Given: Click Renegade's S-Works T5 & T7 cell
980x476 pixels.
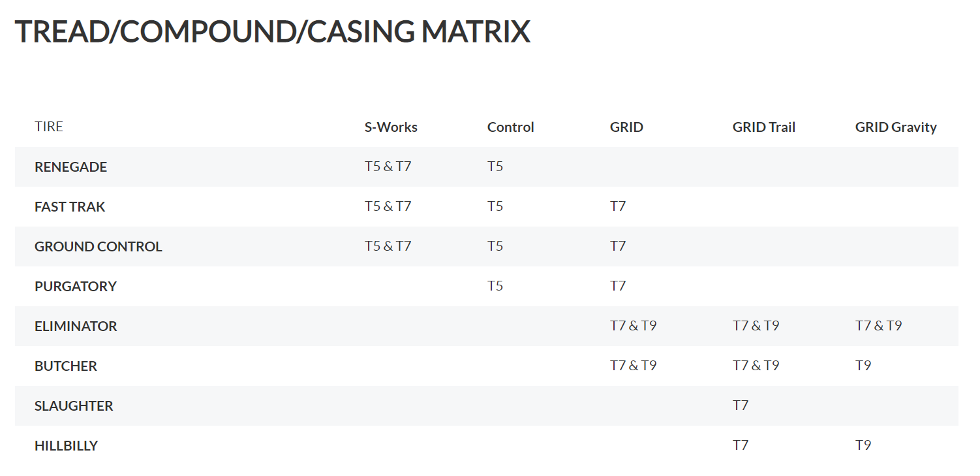Looking at the screenshot, I should [x=388, y=167].
